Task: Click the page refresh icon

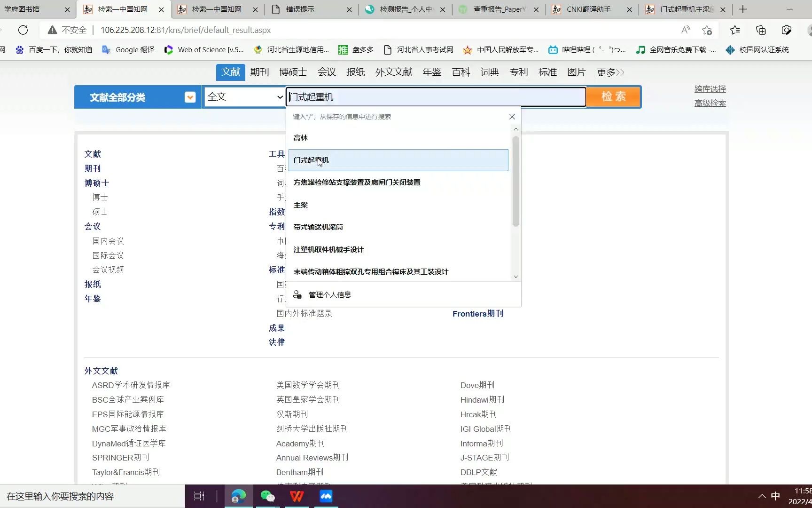Action: pyautogui.click(x=23, y=30)
